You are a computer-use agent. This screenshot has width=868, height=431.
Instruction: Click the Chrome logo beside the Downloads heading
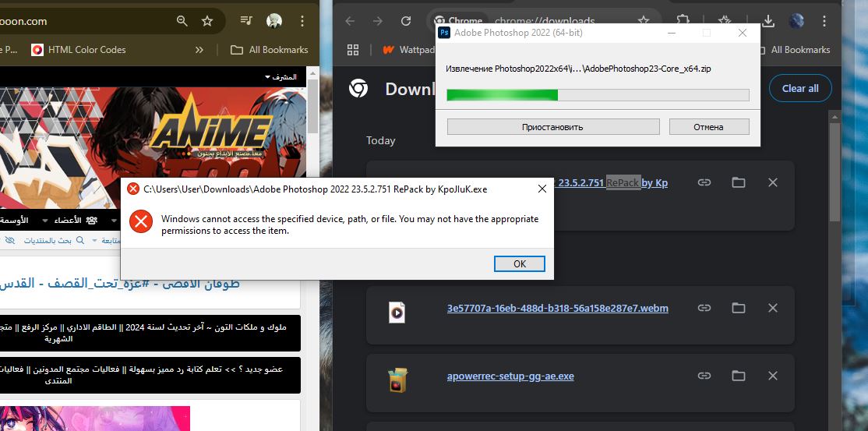358,89
